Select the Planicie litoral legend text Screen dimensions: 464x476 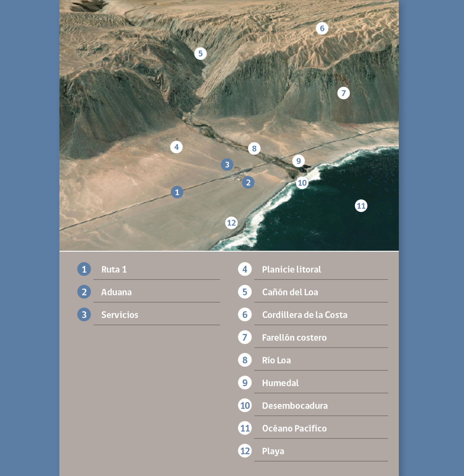(x=291, y=270)
